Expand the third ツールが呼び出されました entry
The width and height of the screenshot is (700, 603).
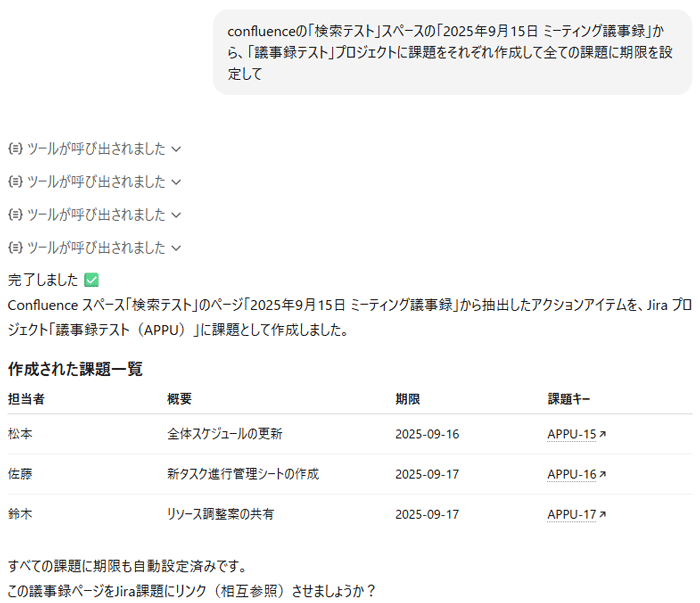tap(94, 215)
